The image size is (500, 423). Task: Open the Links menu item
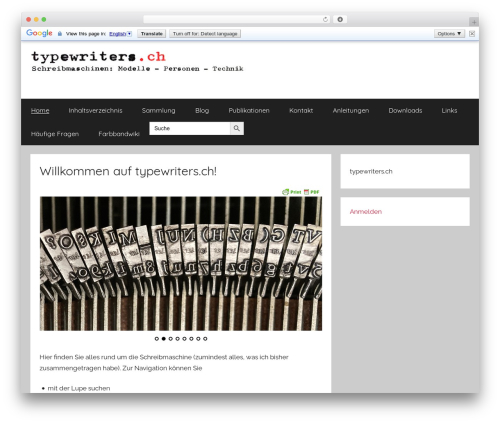click(449, 111)
